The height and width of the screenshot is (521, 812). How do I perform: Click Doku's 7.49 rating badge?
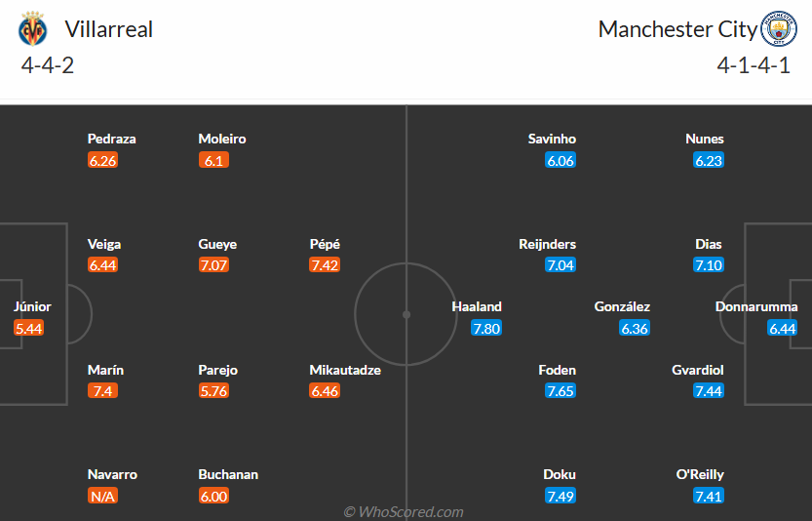pos(561,497)
